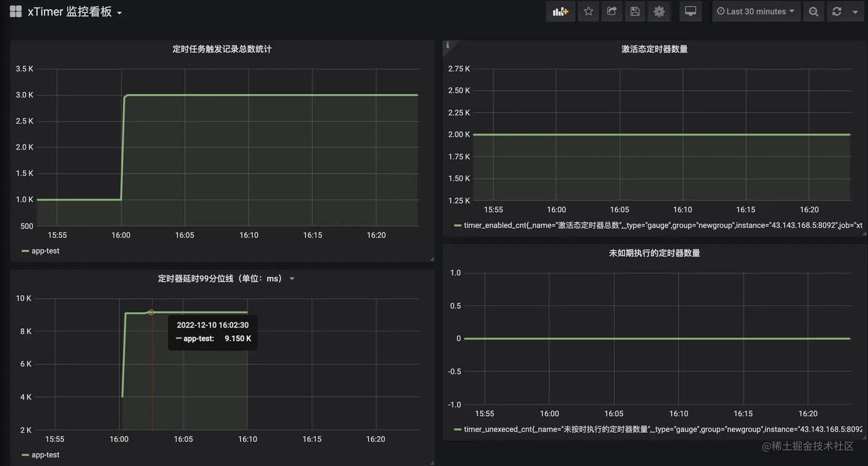Image resolution: width=868 pixels, height=466 pixels.
Task: Click the 定时任务触发记录总数统计 panel title
Action: point(222,49)
